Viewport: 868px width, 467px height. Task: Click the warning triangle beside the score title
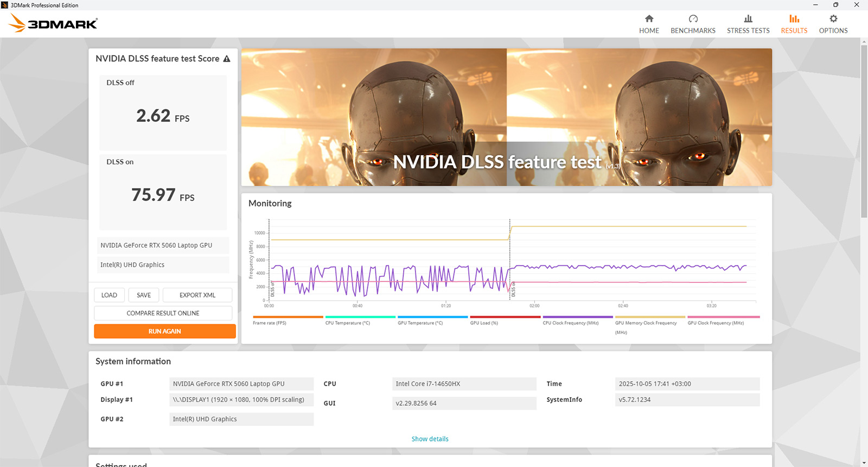(227, 59)
